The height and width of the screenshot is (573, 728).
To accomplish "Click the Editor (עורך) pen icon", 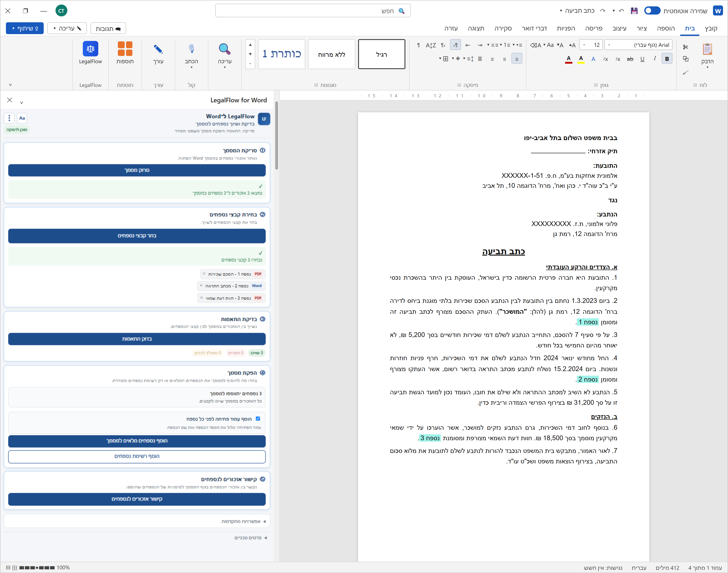I will [158, 49].
